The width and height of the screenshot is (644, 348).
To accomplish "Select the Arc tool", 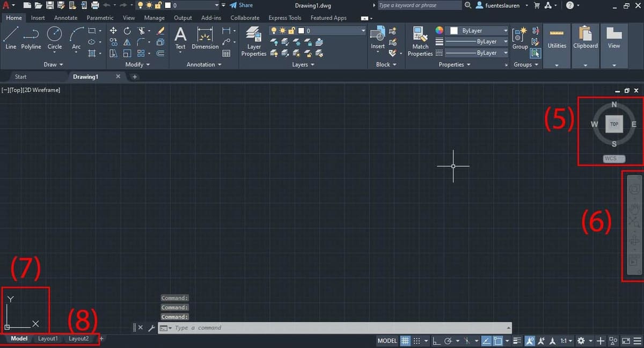I will click(x=76, y=38).
